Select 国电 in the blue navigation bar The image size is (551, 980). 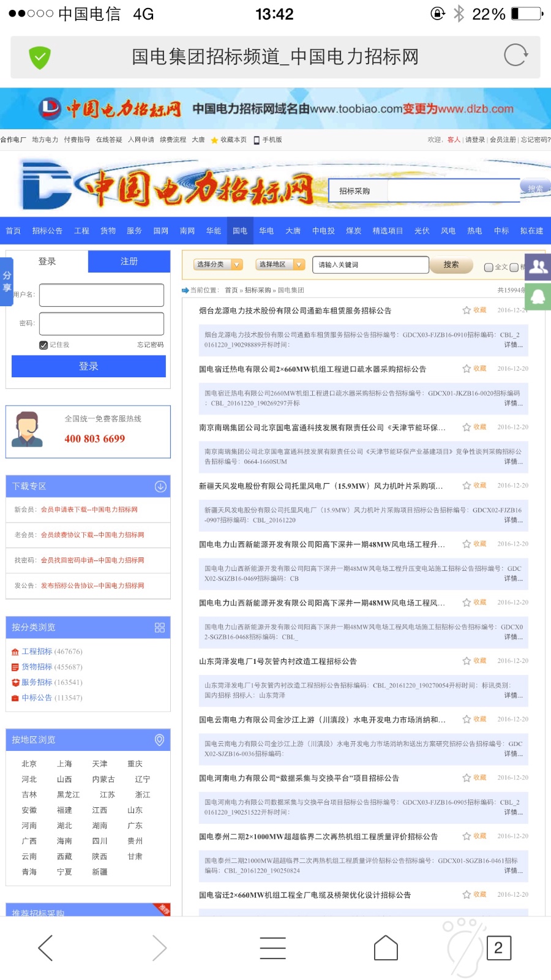[240, 231]
